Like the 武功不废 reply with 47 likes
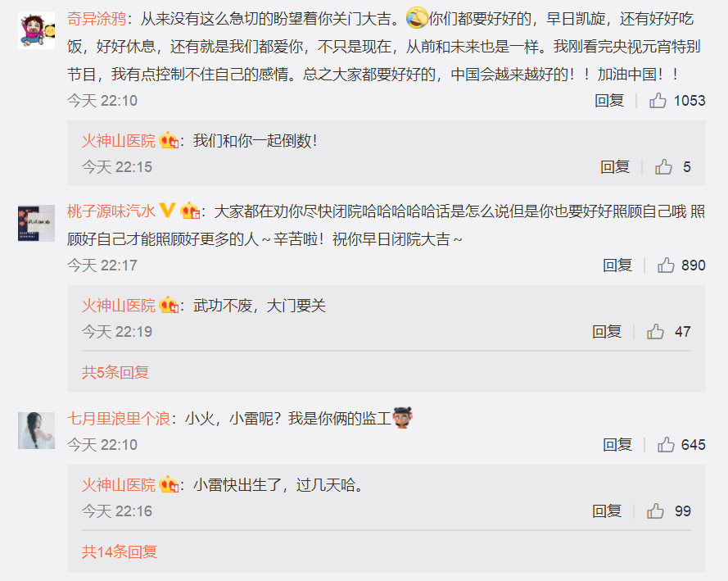 click(655, 332)
